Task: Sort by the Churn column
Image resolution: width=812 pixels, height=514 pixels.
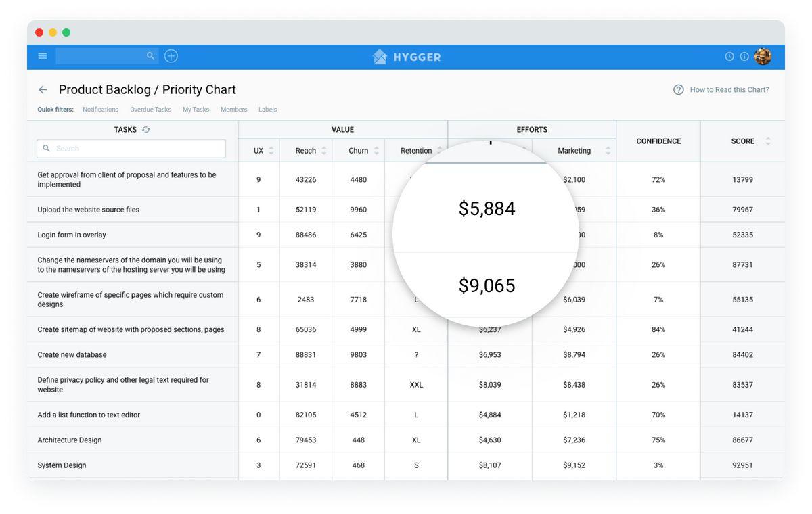Action: [x=376, y=151]
